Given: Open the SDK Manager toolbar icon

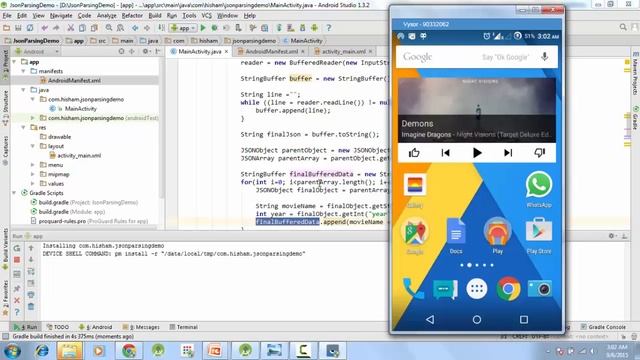Looking at the screenshot, I should click(x=302, y=28).
